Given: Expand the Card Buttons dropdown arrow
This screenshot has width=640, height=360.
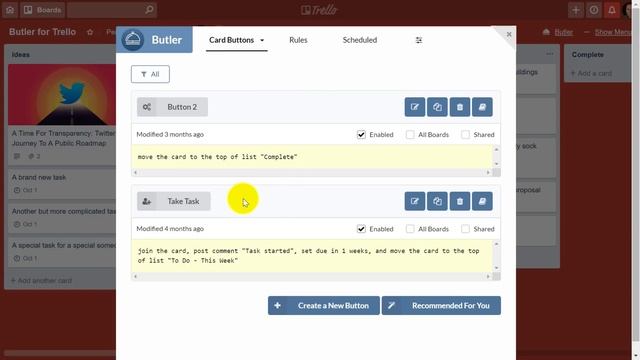Looking at the screenshot, I should pos(262,40).
